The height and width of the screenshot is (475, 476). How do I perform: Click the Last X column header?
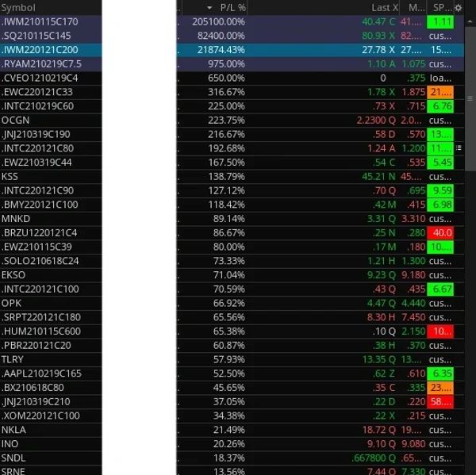click(x=384, y=8)
